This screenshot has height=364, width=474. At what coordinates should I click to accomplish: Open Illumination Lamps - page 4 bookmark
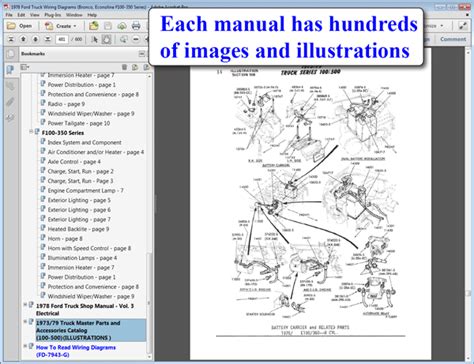[x=82, y=258]
